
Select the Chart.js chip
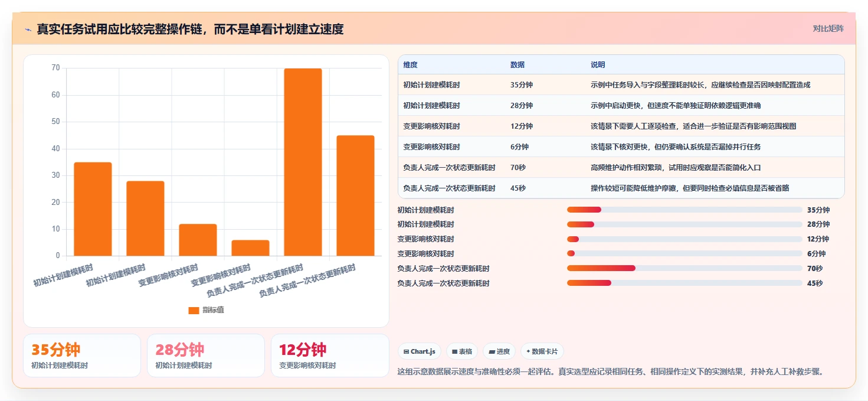click(x=420, y=351)
